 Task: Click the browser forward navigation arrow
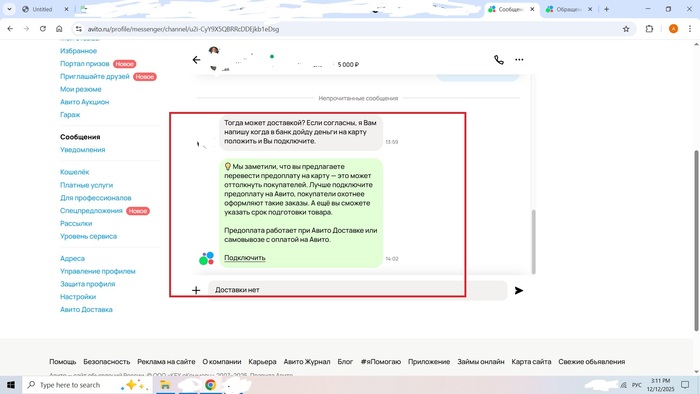click(26, 29)
